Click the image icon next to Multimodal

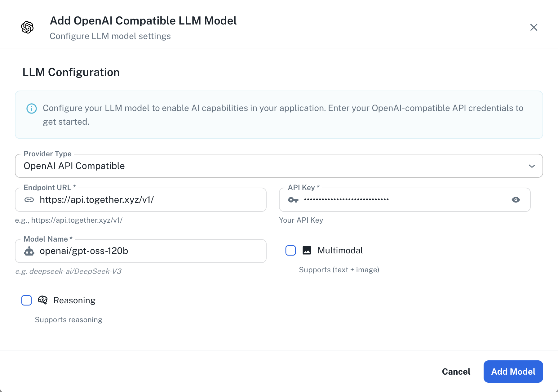click(x=307, y=250)
